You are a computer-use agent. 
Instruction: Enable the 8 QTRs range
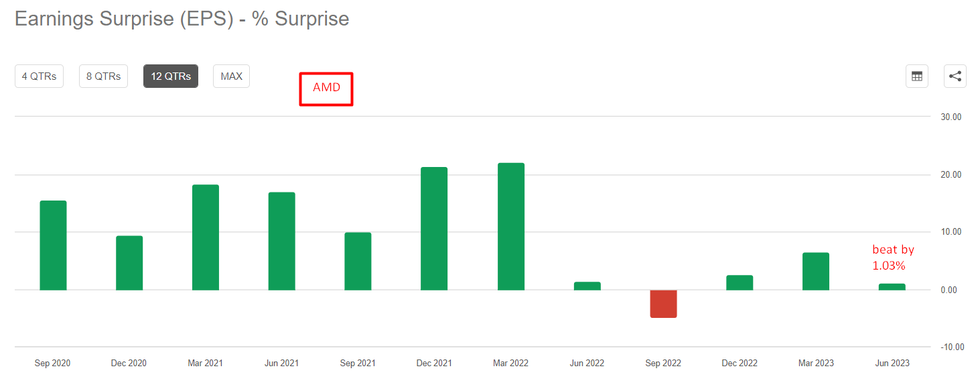click(x=103, y=76)
